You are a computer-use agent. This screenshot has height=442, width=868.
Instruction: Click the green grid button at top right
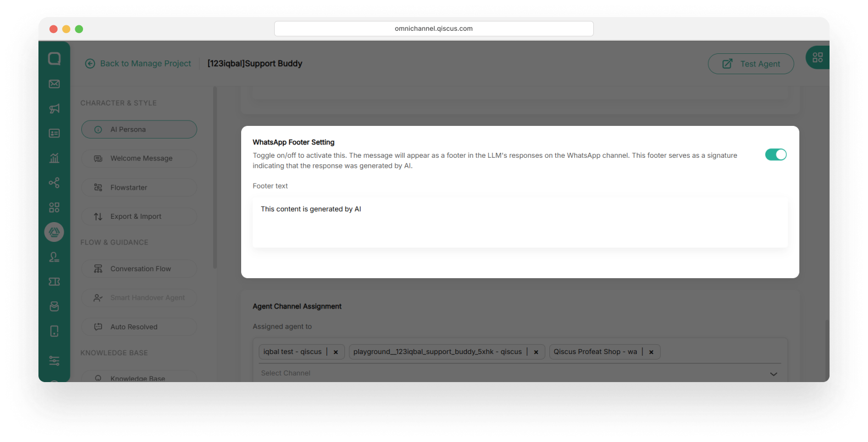point(817,57)
